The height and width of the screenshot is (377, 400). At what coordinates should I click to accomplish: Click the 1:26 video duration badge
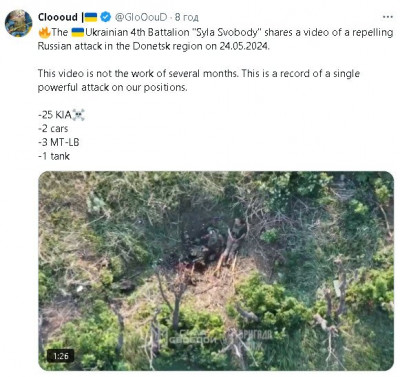(x=60, y=356)
